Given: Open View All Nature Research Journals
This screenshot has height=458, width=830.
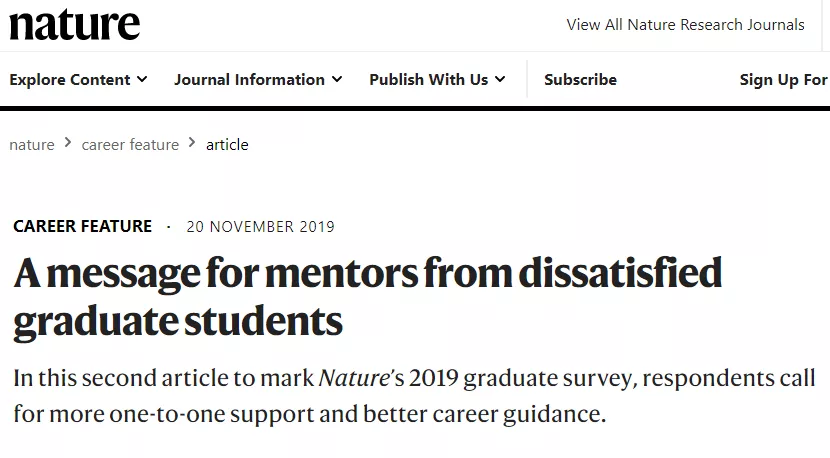Looking at the screenshot, I should click(x=685, y=25).
